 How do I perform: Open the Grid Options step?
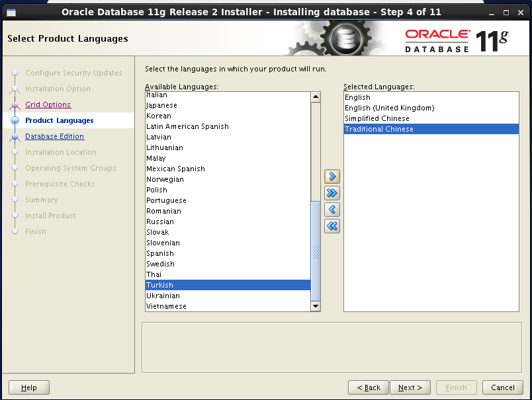(x=48, y=104)
